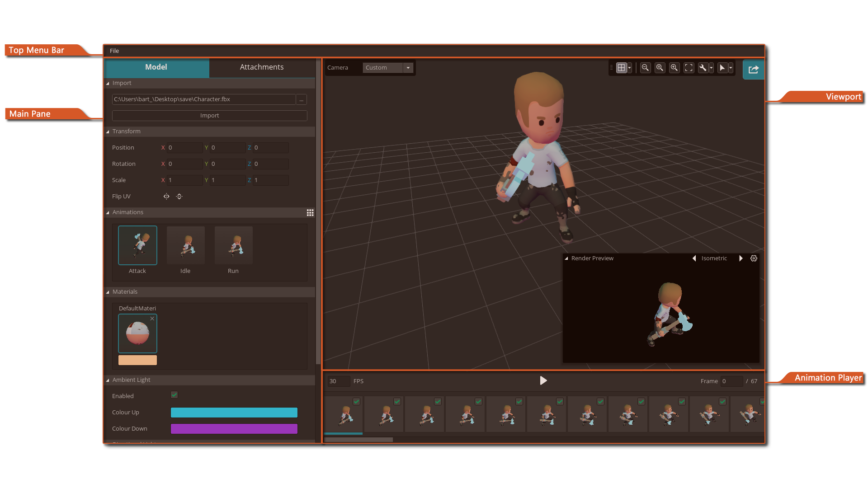
Task: Click the model file path field
Action: coord(204,99)
